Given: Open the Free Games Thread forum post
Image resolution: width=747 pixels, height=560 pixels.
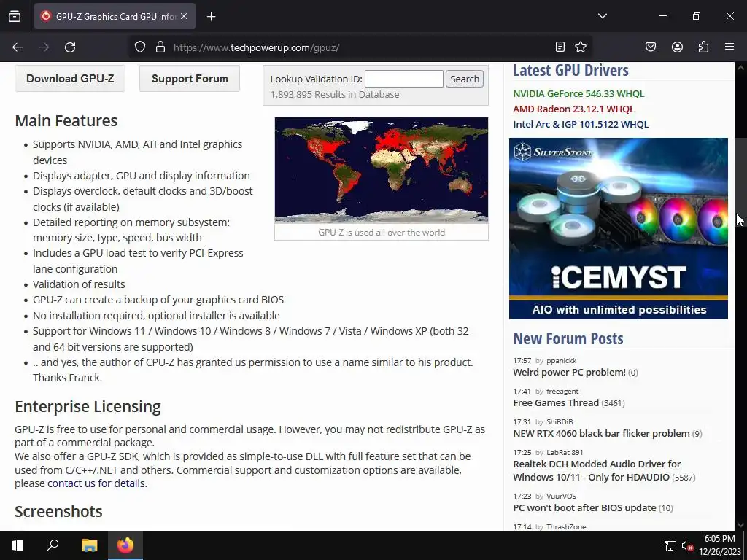Looking at the screenshot, I should pos(556,402).
